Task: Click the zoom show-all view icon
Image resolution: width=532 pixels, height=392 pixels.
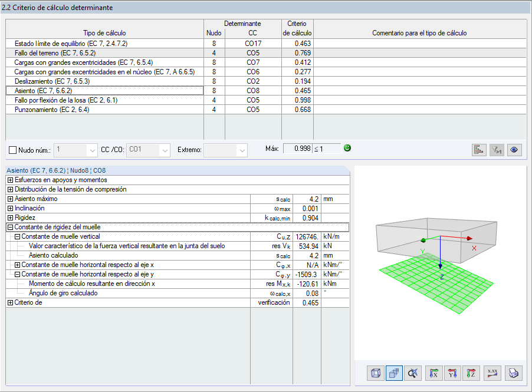Action: pos(413,373)
